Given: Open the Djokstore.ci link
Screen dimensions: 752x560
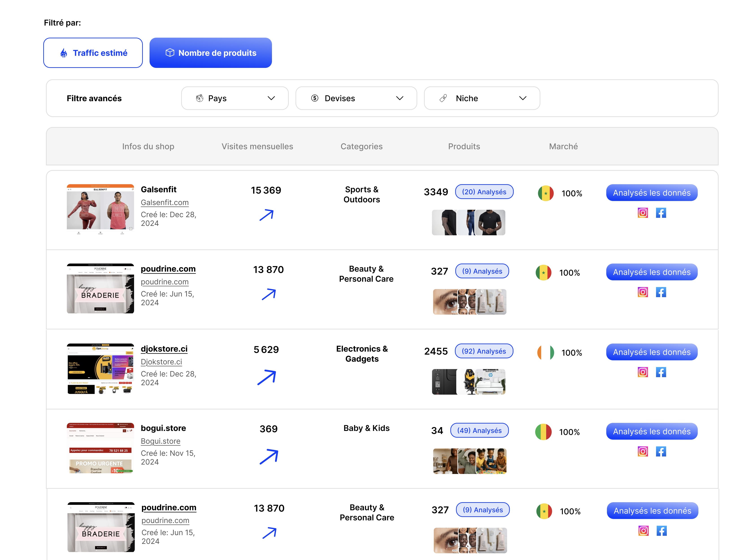Looking at the screenshot, I should point(161,362).
